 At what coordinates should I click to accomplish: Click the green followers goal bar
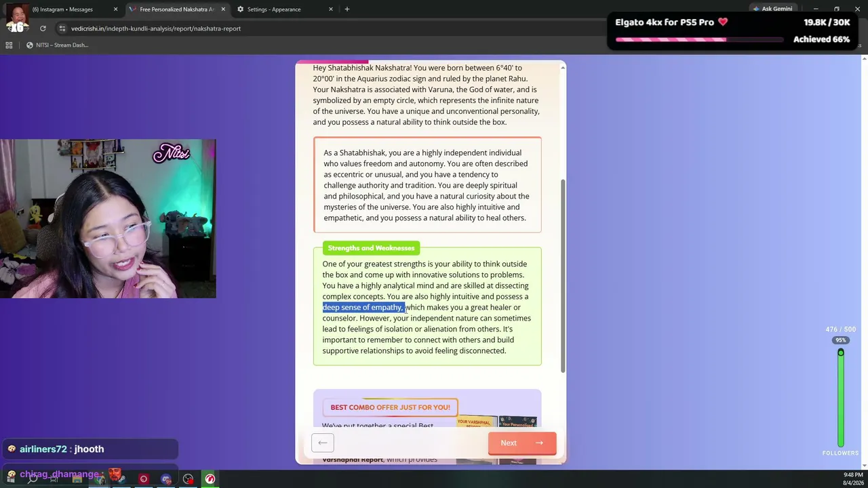pos(841,398)
